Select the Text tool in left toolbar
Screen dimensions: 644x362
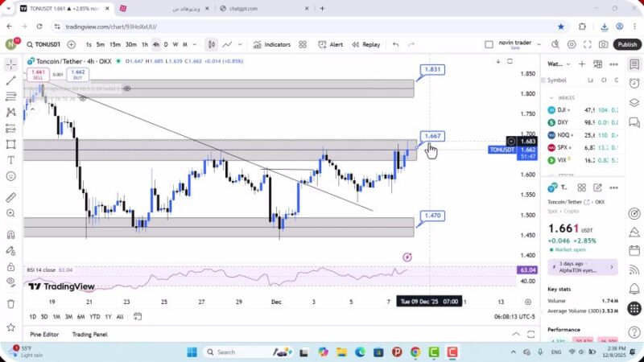(10, 160)
